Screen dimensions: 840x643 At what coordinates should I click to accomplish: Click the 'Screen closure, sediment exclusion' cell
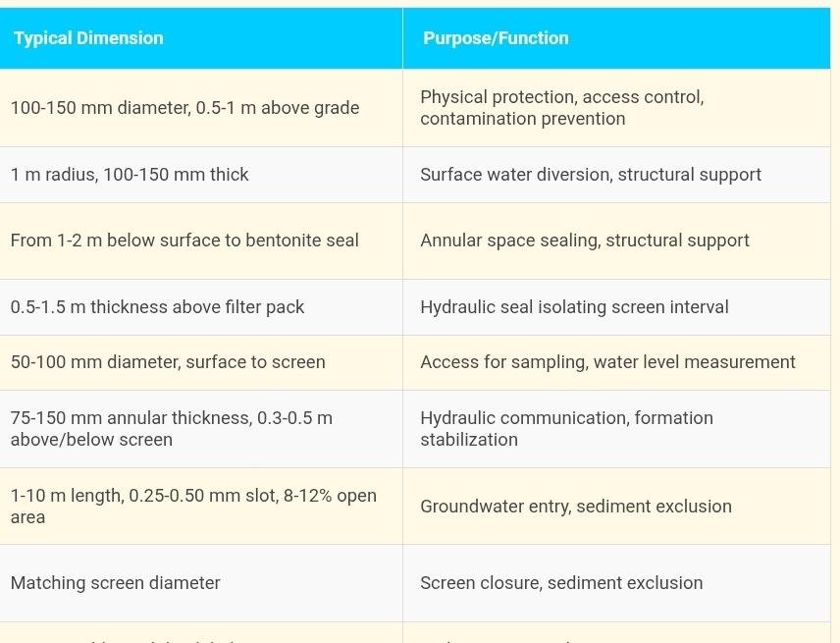[561, 583]
